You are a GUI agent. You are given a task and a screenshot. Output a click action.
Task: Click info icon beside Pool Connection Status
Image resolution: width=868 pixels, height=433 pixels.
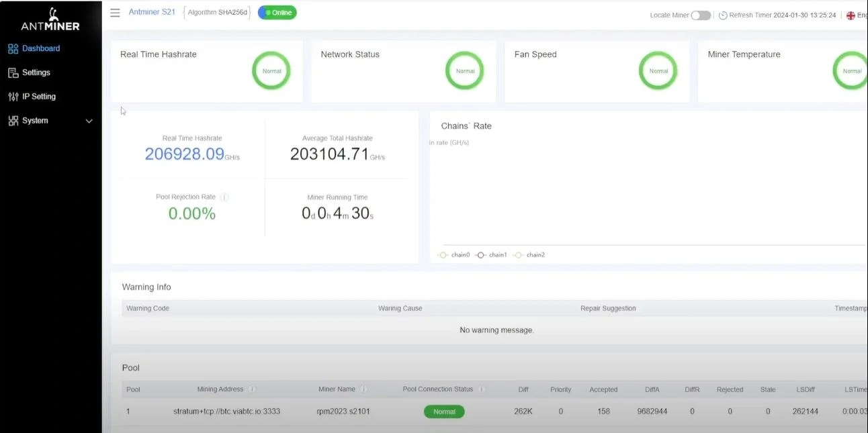[482, 389]
